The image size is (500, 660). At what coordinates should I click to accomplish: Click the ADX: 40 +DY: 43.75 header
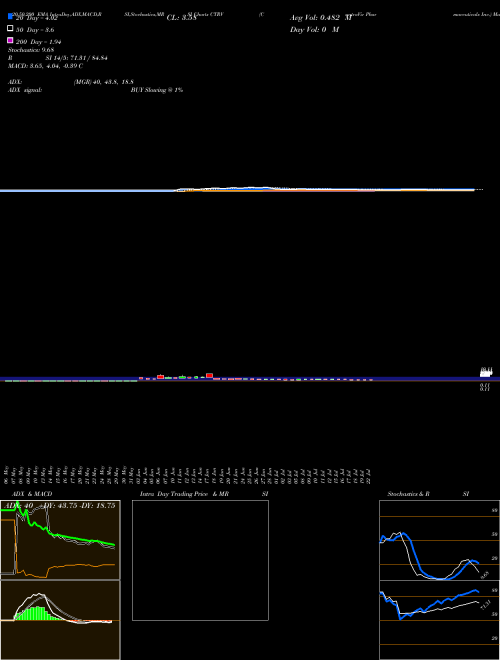(60, 506)
